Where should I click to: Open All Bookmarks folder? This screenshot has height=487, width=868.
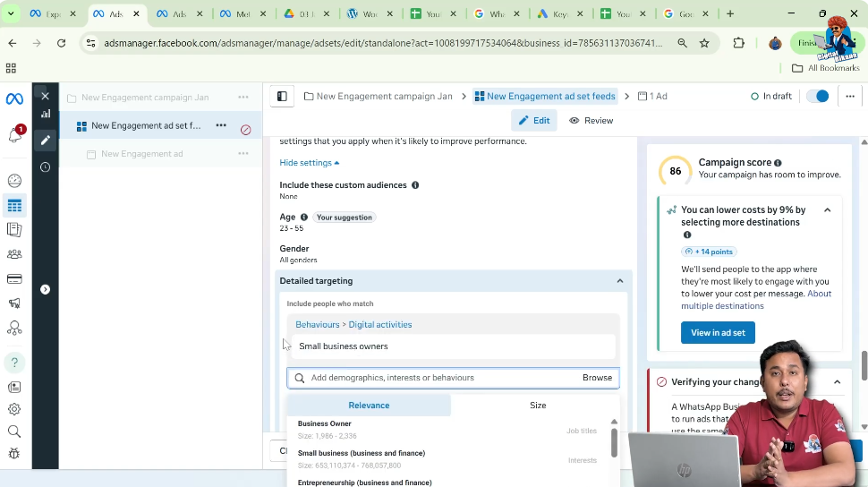(x=825, y=68)
